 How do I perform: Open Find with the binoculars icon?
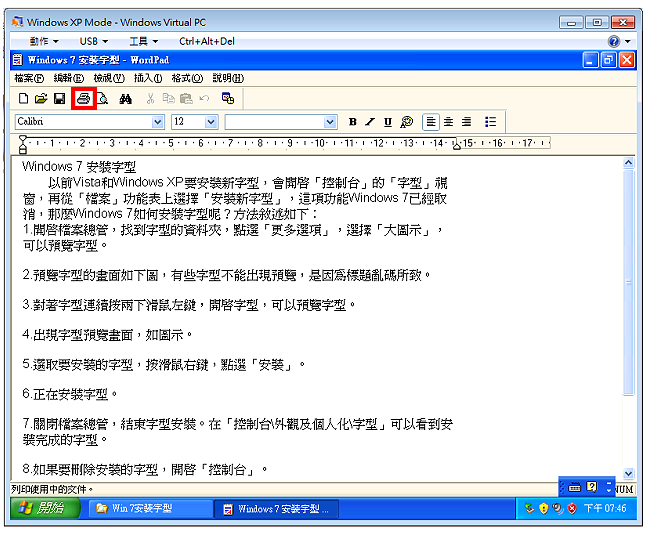click(x=126, y=98)
